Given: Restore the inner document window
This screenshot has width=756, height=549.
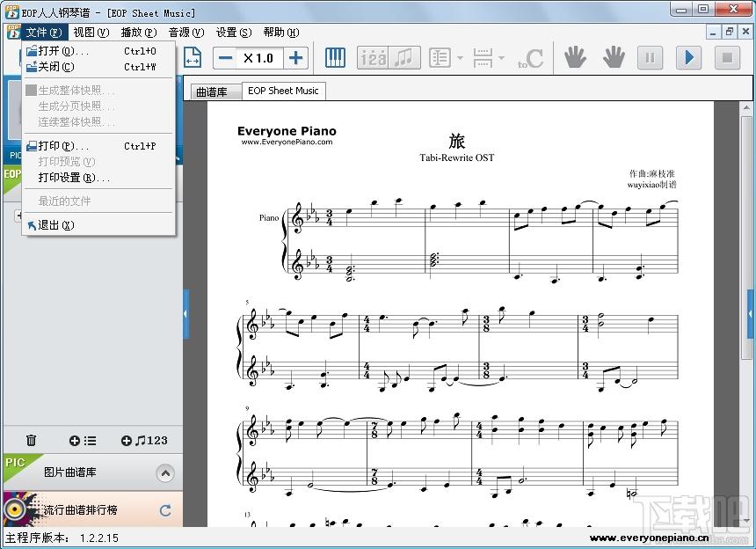Looking at the screenshot, I should point(730,33).
